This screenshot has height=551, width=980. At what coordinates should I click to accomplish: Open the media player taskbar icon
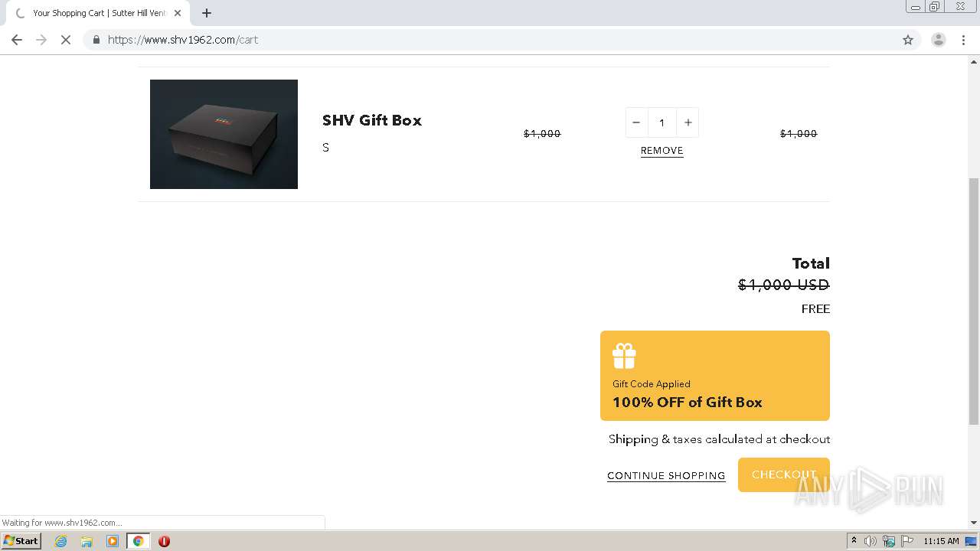point(113,541)
